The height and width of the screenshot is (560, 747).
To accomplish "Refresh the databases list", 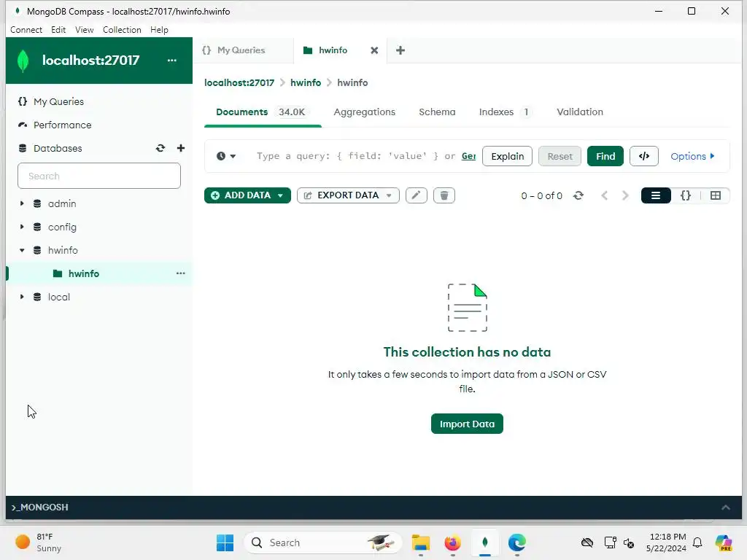I will (160, 148).
